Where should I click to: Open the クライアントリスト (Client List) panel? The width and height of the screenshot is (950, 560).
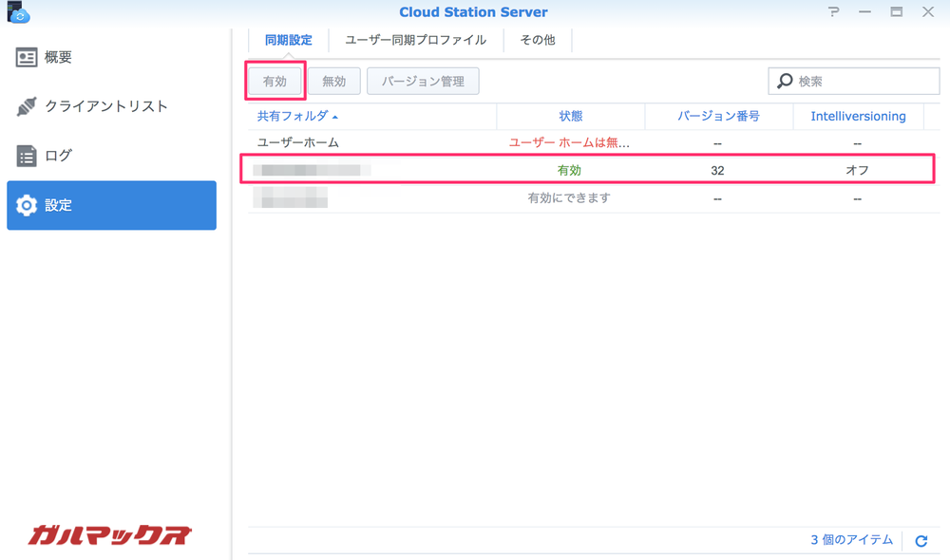(117, 106)
